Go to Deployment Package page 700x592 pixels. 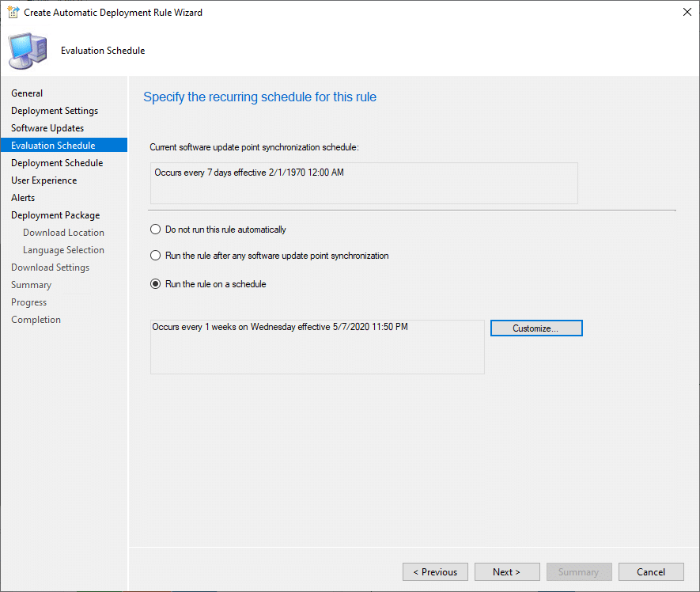55,215
